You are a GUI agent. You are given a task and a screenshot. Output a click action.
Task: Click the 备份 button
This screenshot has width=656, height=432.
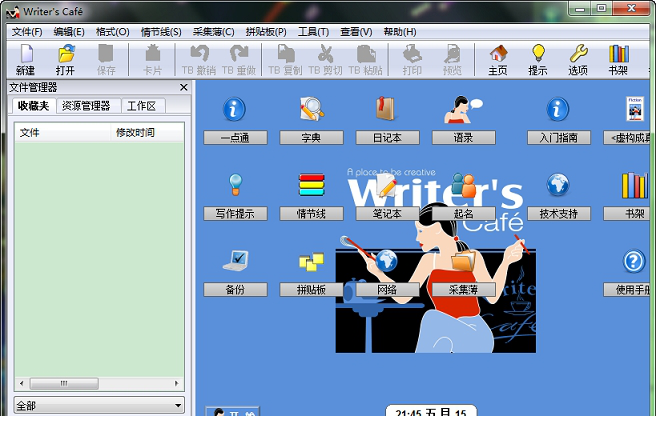tap(235, 289)
